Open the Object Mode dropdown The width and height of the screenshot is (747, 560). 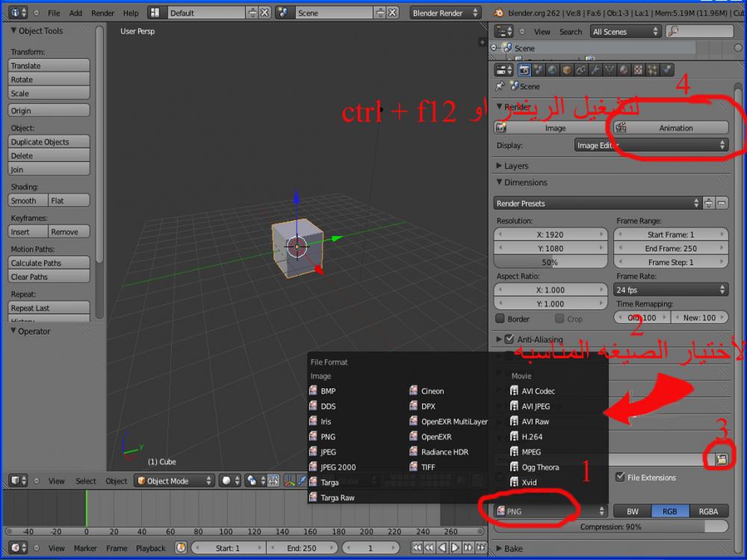point(174,481)
